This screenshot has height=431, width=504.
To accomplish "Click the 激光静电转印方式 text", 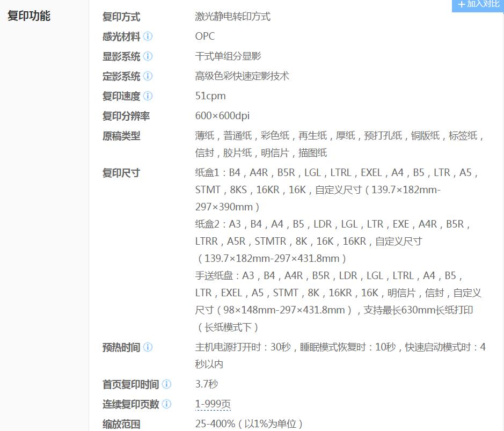I will [233, 17].
